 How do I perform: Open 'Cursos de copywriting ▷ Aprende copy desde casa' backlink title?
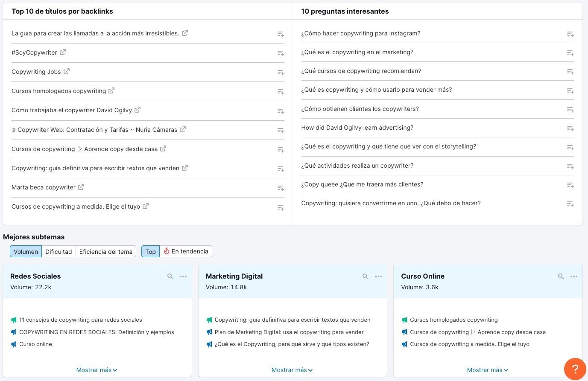(x=85, y=149)
